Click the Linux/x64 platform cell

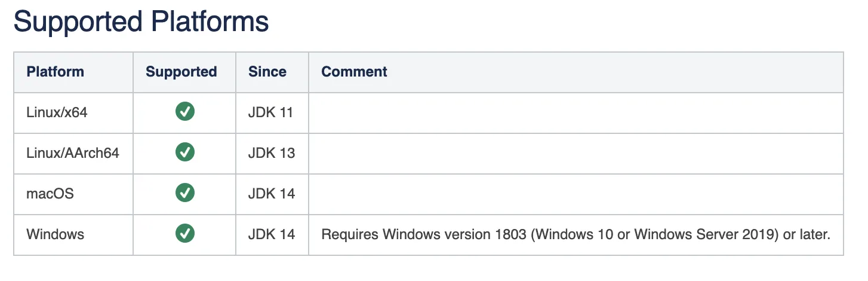point(73,112)
